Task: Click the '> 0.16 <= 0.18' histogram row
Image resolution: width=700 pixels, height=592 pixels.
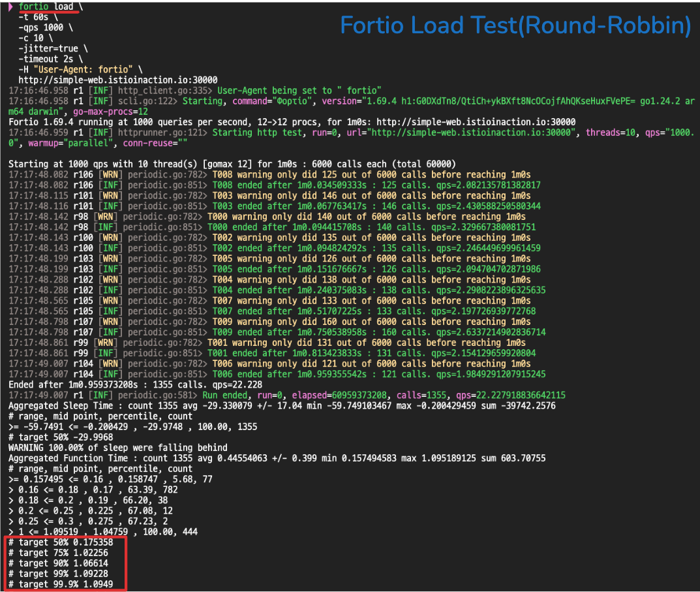Action: 93,490
